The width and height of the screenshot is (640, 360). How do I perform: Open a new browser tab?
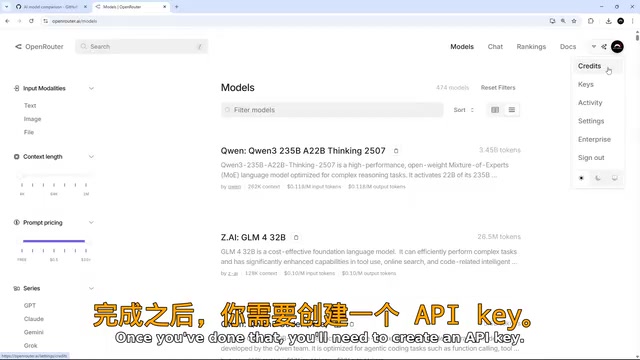click(x=176, y=7)
